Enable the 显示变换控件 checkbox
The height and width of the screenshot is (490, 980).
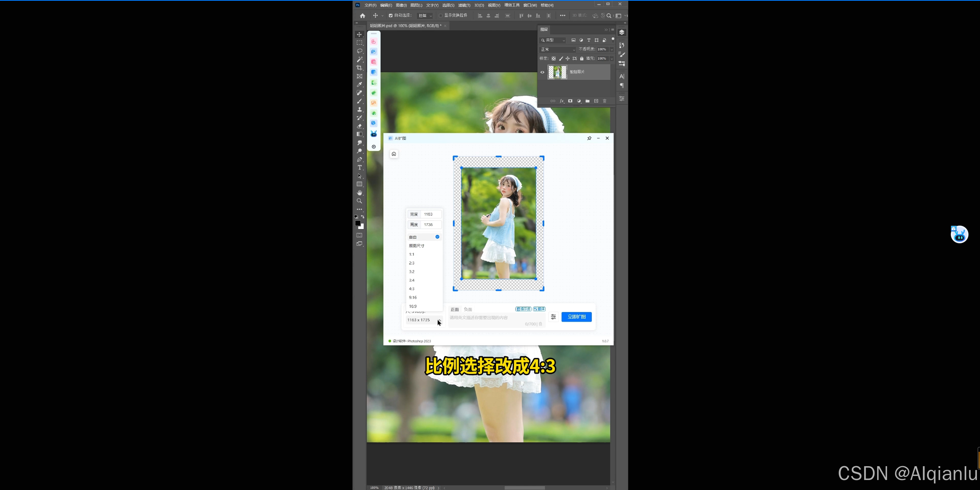tap(441, 16)
